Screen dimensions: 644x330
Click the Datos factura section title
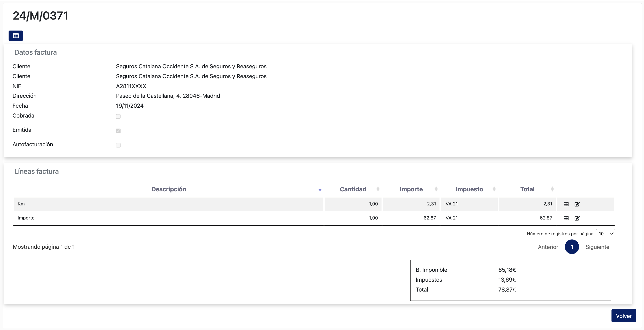click(36, 52)
